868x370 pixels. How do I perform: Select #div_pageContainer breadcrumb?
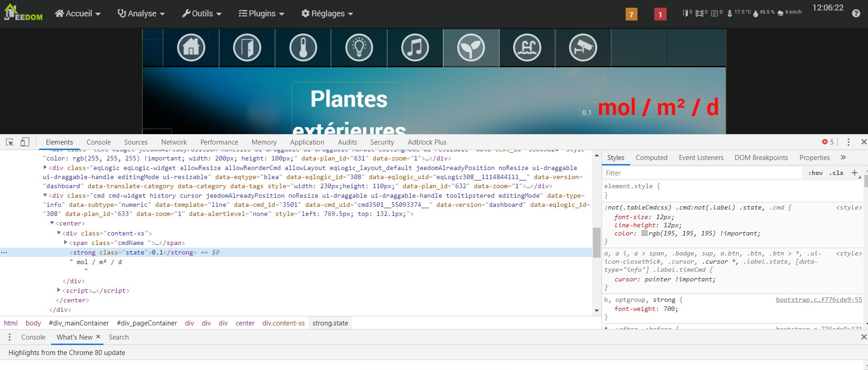coord(147,323)
